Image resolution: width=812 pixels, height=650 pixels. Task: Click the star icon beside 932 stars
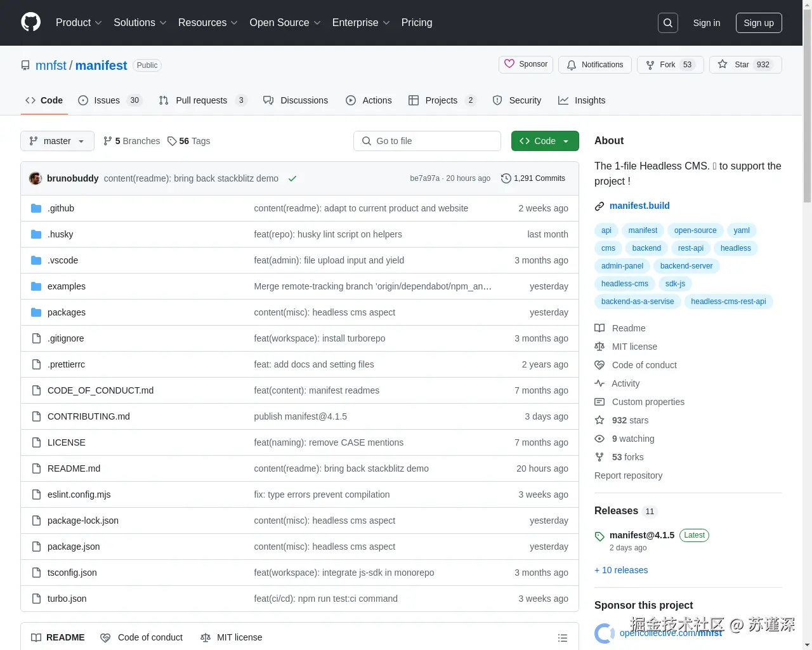599,420
